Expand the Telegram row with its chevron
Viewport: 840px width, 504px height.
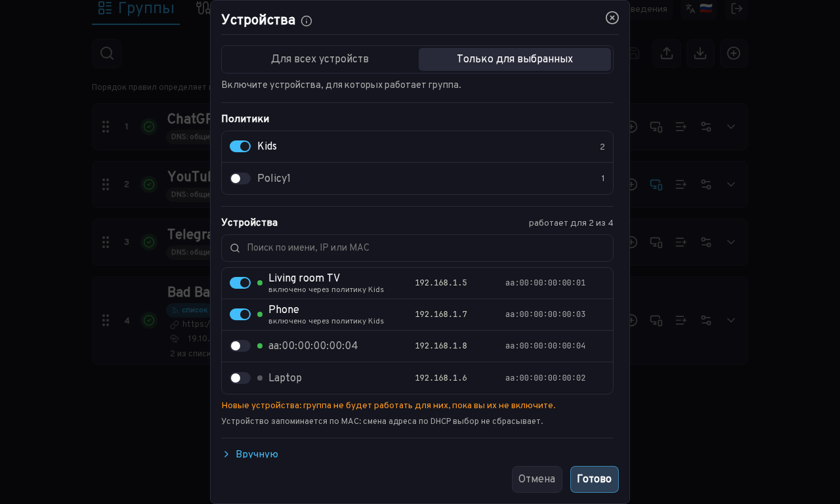point(731,242)
